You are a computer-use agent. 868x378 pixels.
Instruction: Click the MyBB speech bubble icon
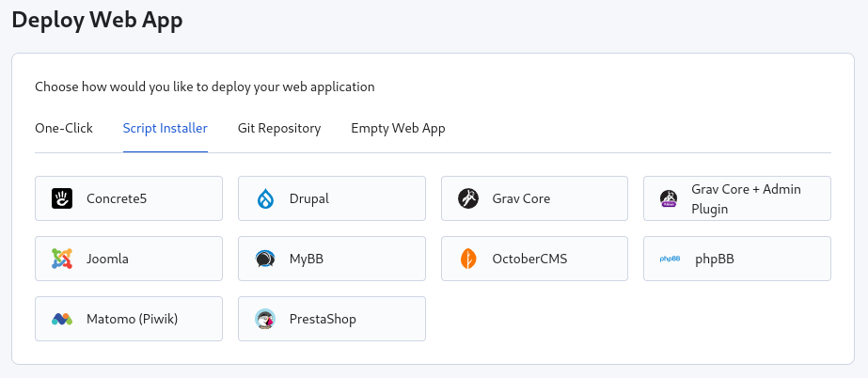click(265, 259)
